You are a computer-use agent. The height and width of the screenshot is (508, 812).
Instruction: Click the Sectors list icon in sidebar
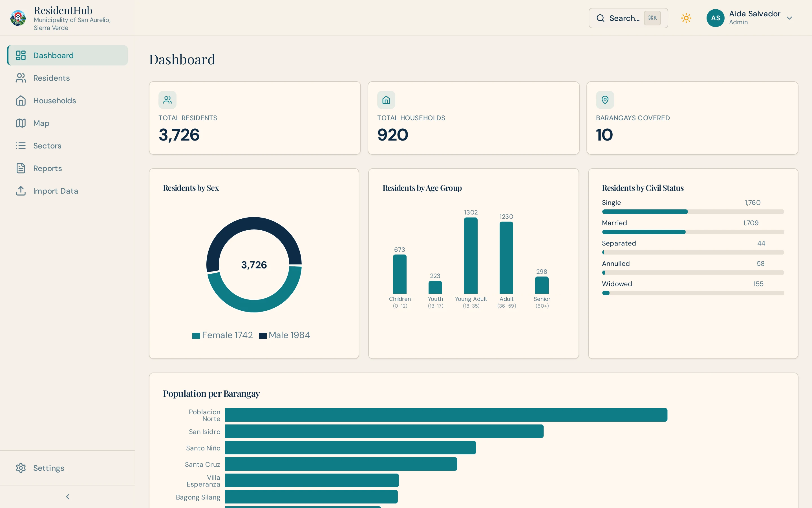point(21,145)
